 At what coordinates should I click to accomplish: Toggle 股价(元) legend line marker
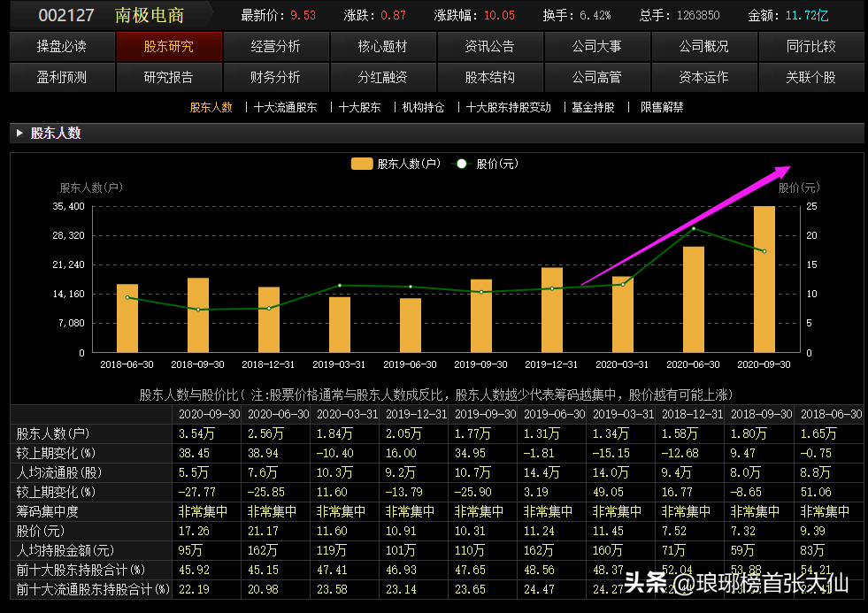point(461,164)
